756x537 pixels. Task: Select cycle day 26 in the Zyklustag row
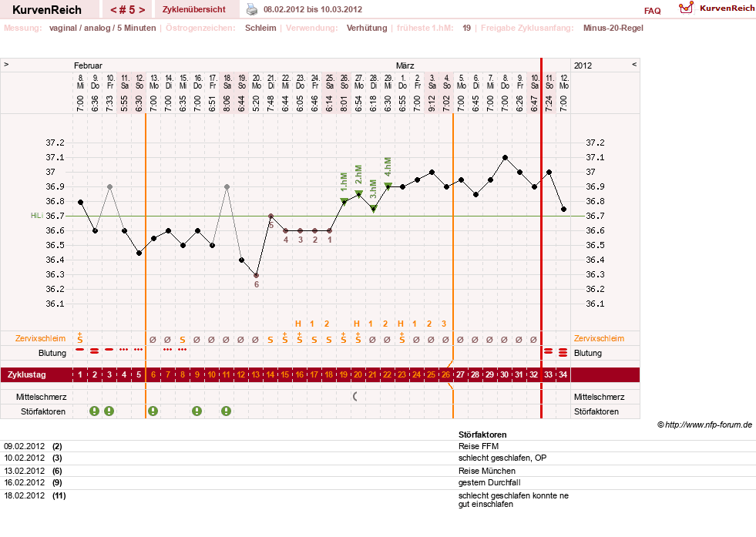[x=445, y=374]
